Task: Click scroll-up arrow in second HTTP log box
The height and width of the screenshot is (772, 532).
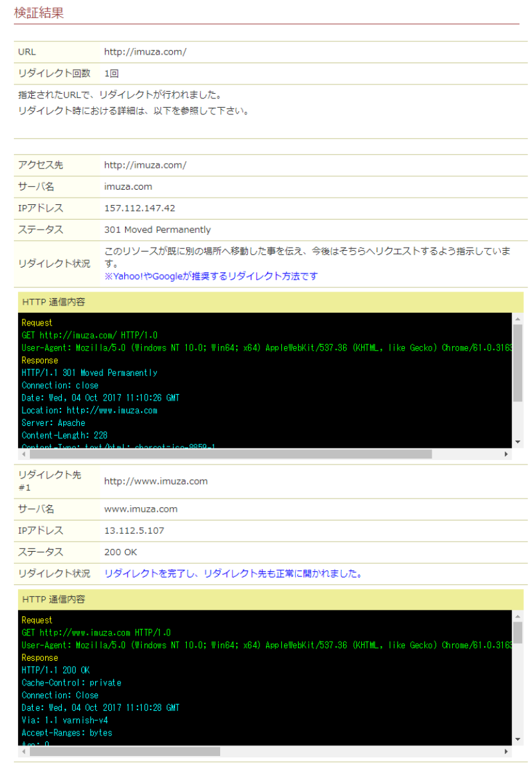Action: tap(517, 616)
